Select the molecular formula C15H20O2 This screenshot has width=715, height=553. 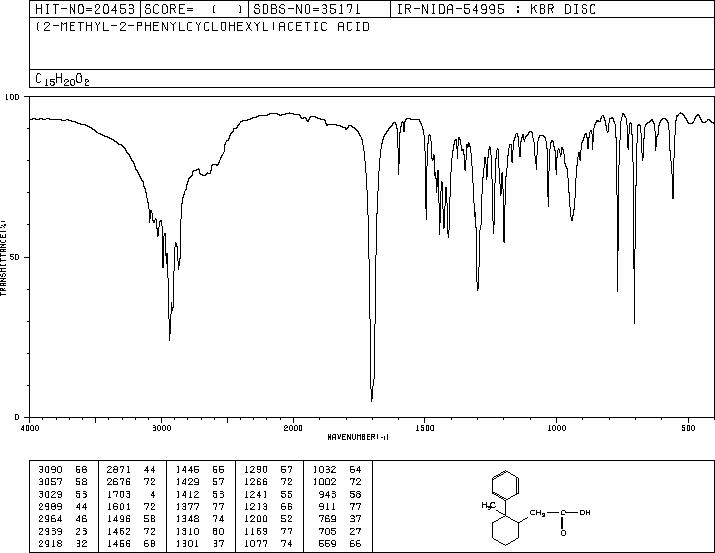(62, 79)
